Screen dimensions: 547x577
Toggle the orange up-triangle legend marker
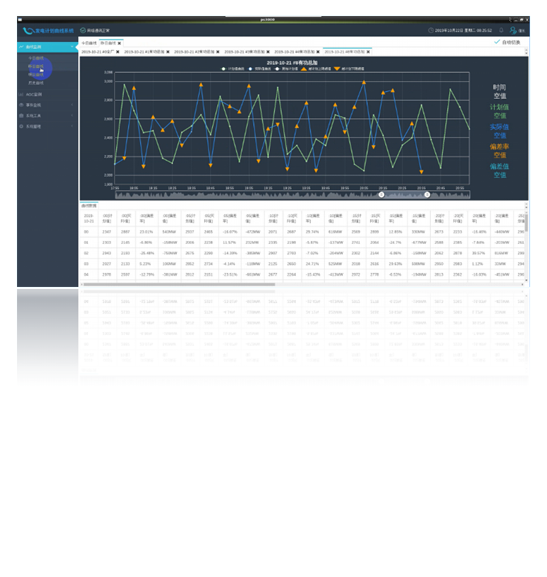(x=304, y=69)
